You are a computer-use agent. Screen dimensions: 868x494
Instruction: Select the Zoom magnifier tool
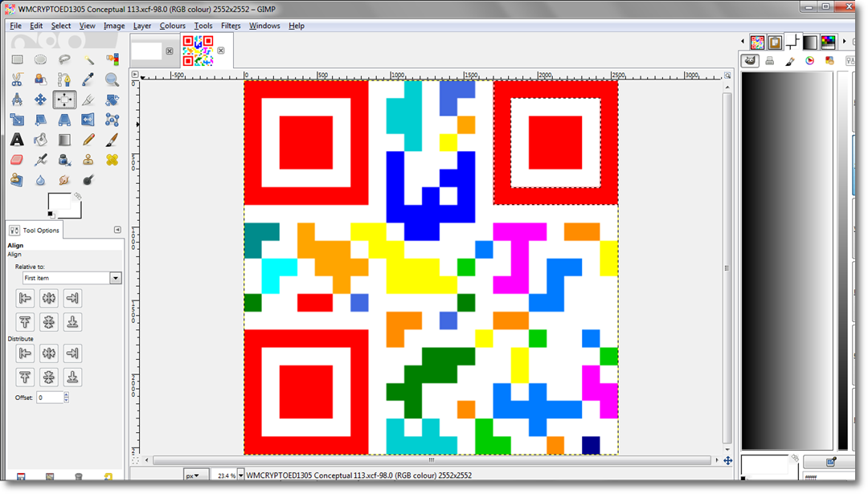coord(113,80)
